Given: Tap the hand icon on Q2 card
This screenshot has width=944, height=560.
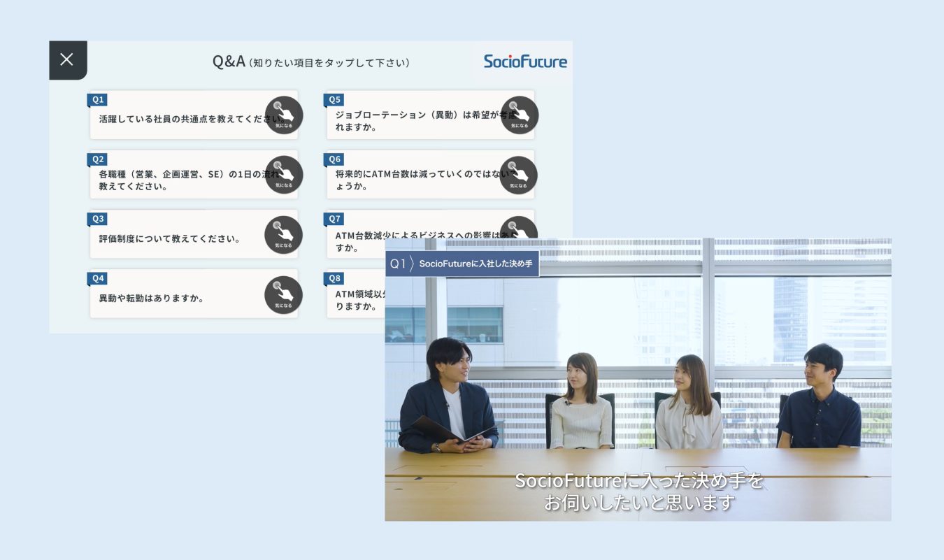Looking at the screenshot, I should point(284,175).
